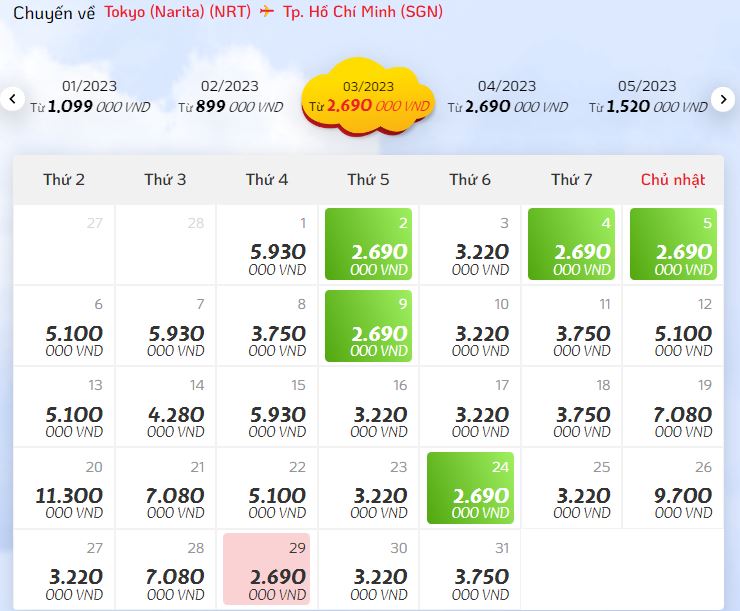The image size is (740, 611).
Task: Click the Tp. Hồ Chí Minh (SGN) destination text
Action: point(363,11)
